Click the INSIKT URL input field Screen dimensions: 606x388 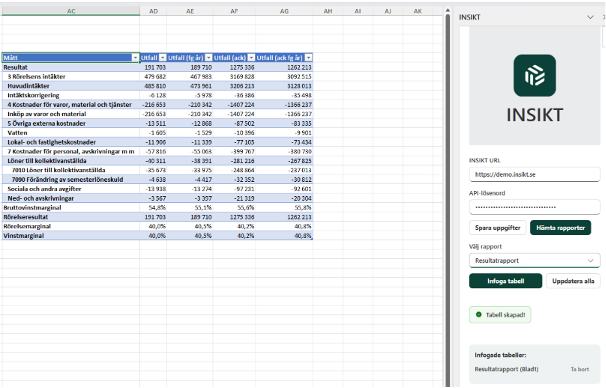coord(535,174)
